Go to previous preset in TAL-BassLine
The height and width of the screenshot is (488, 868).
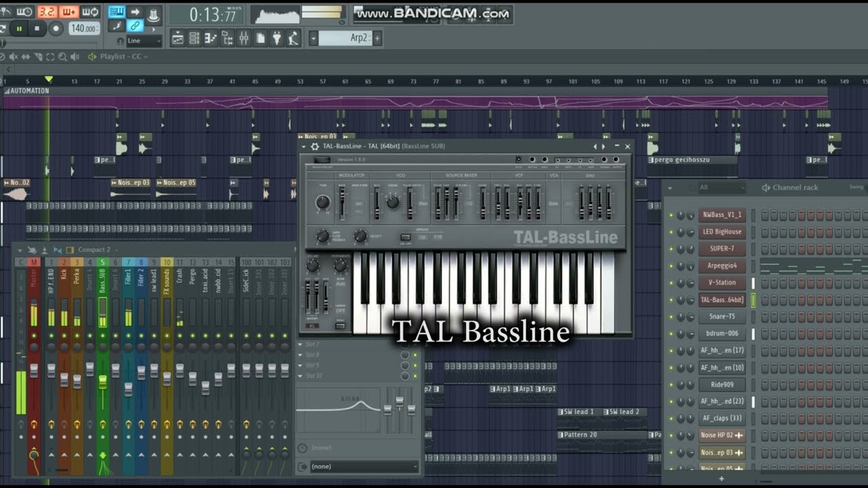(595, 146)
